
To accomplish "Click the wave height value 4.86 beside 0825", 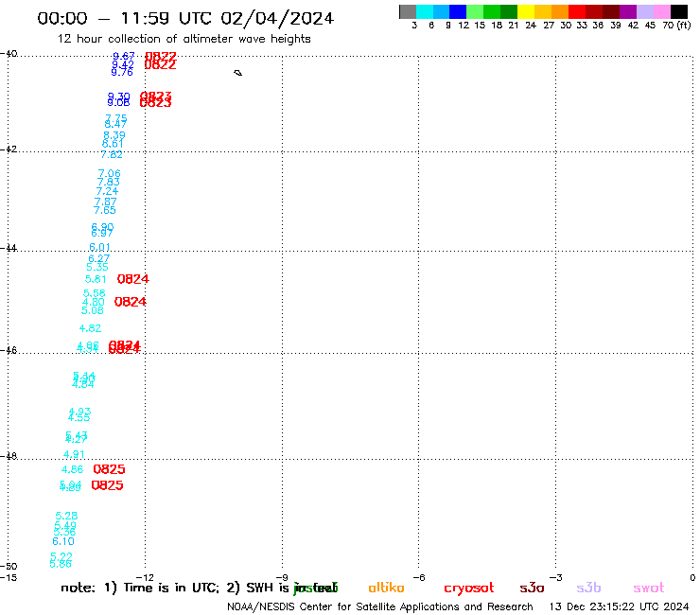I will pos(72,469).
